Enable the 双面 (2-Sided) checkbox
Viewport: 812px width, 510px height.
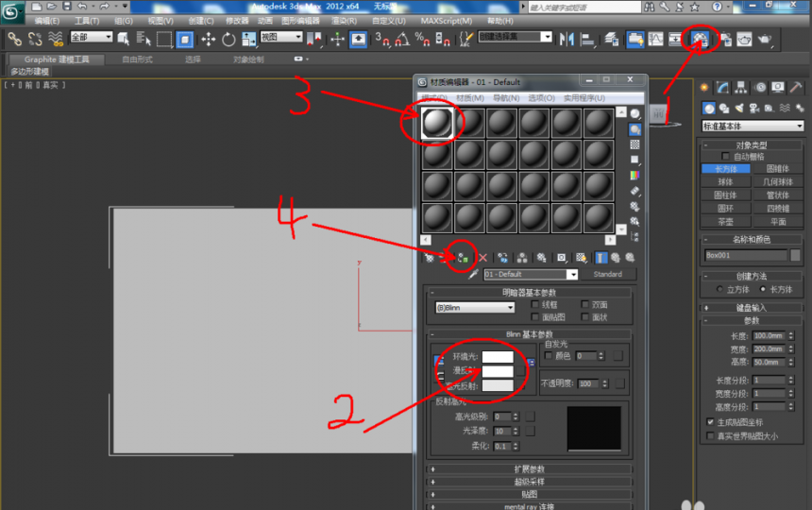tap(584, 304)
